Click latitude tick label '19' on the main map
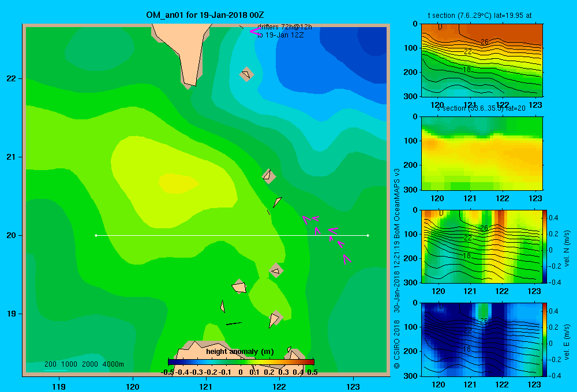Viewport: 577px width, 392px height. (x=12, y=314)
